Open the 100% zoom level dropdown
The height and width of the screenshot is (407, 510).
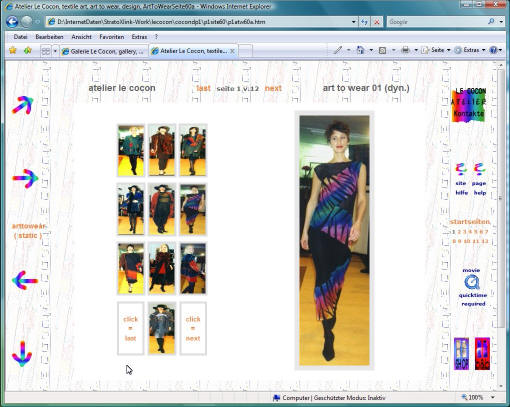pos(493,397)
